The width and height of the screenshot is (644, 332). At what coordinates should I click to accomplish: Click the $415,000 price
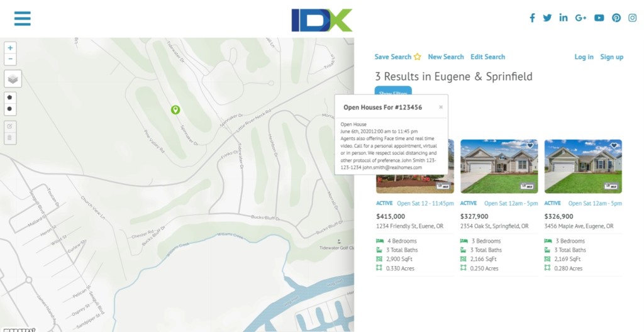(391, 216)
